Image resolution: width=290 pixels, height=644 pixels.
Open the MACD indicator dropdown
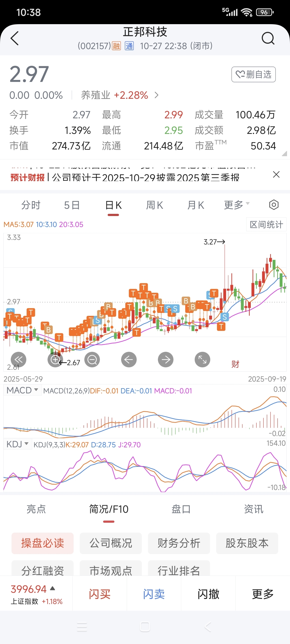(23, 390)
